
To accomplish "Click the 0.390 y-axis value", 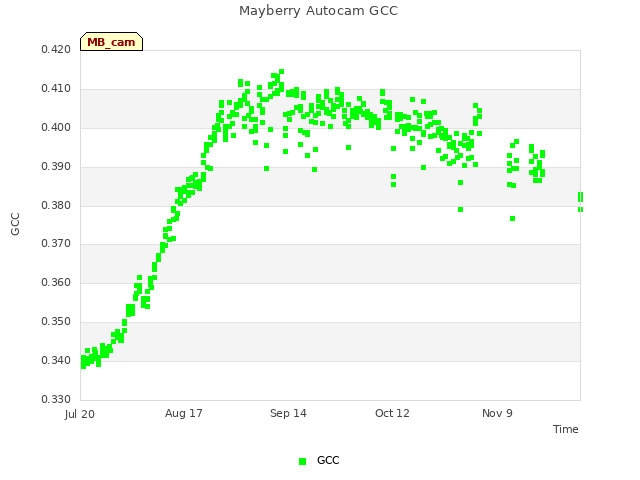I will 56,167.
